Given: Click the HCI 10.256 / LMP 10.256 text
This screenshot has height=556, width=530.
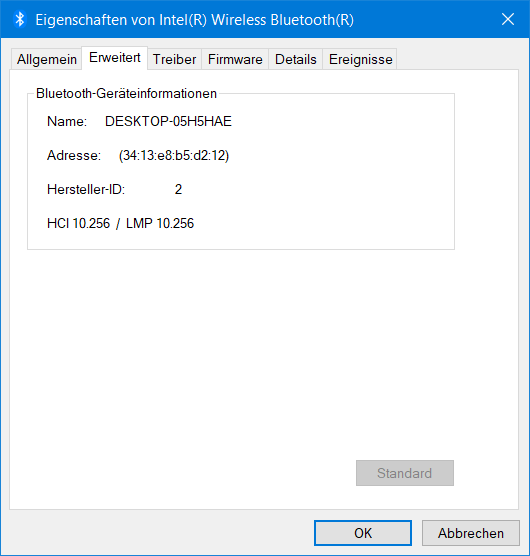Looking at the screenshot, I should [121, 223].
